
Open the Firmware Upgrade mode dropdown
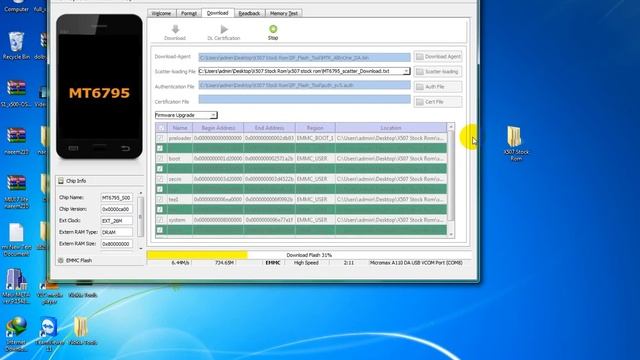186,115
